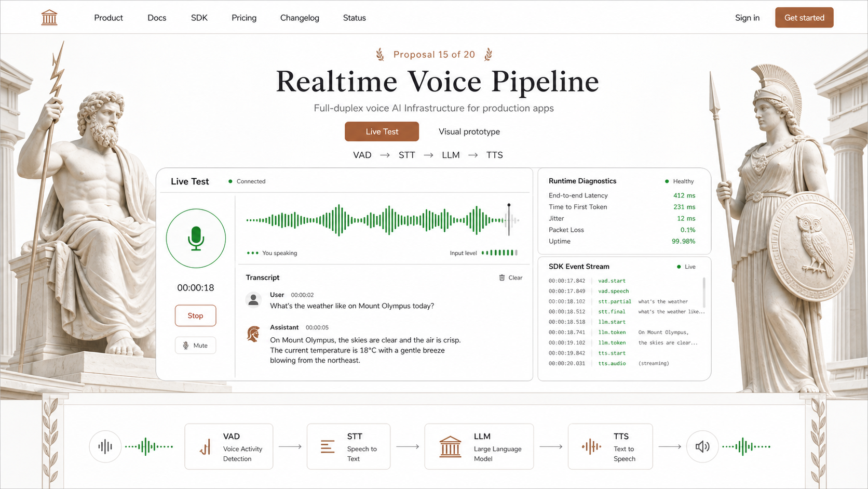Click the LLM Large Language Model card
Viewport: 868px width, 489px height.
tap(479, 446)
